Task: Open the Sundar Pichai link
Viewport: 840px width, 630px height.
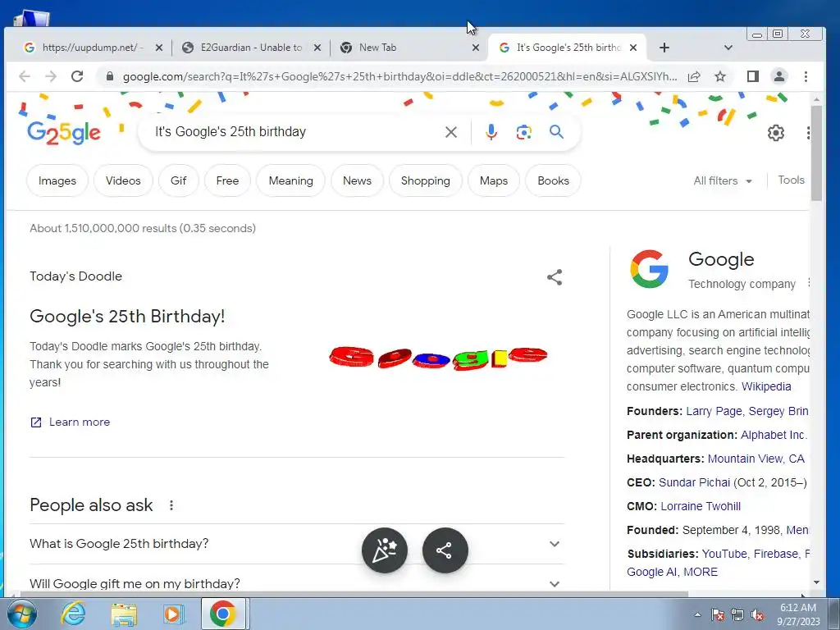Action: (x=694, y=482)
